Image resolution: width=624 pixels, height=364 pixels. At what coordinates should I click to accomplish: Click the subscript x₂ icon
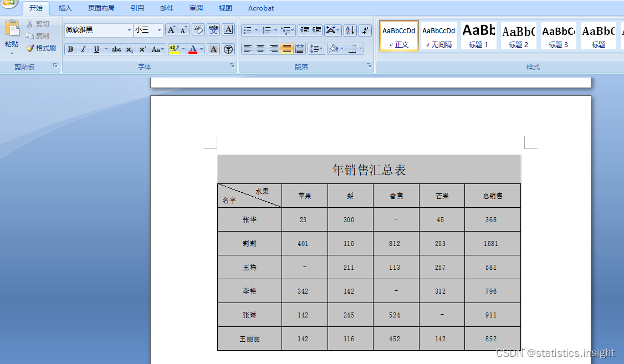tap(129, 49)
